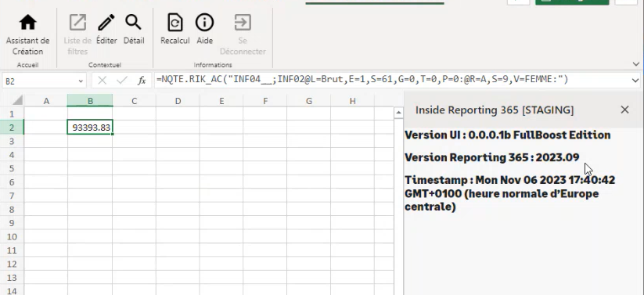Select column B header
Viewport: 644px width, 295px height.
[x=90, y=101]
